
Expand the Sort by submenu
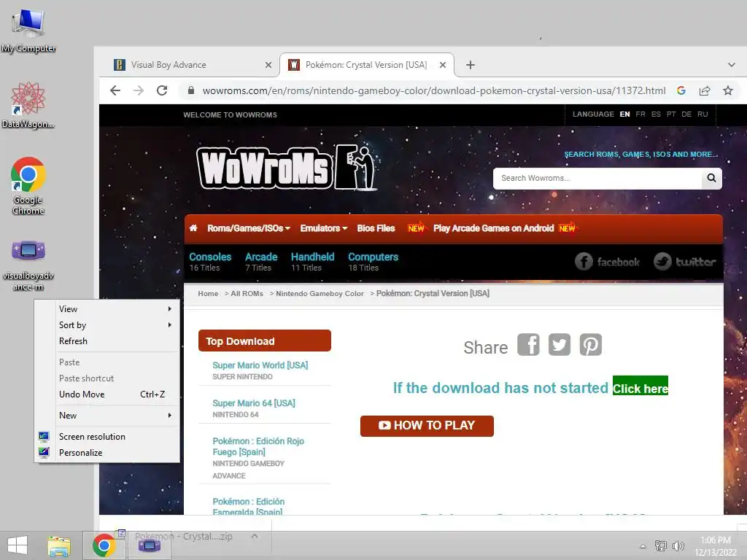107,325
